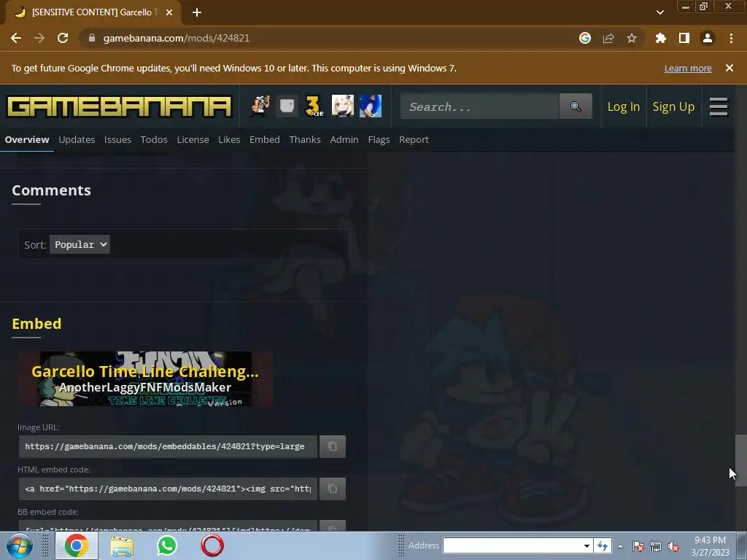Select the Image URL field
Image resolution: width=747 pixels, height=560 pixels.
tap(168, 446)
